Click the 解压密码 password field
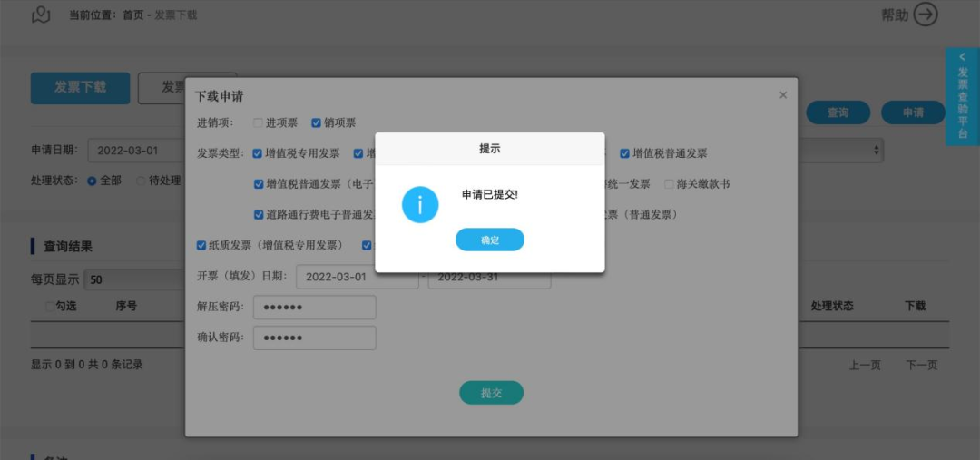 pyautogui.click(x=314, y=308)
